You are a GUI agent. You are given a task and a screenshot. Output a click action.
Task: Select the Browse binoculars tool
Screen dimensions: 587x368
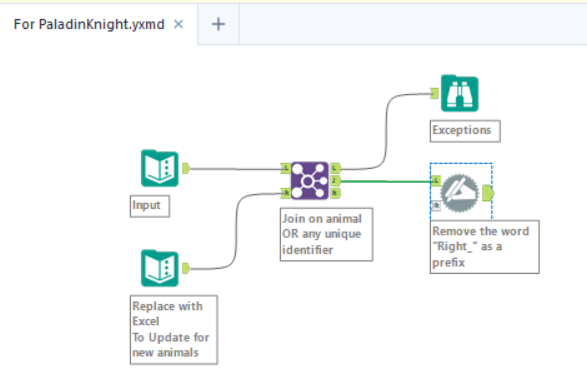click(x=459, y=93)
